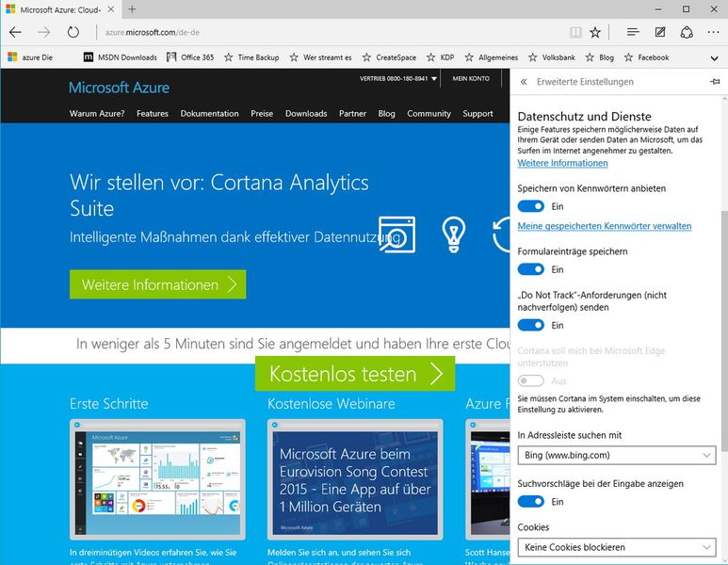The image size is (728, 565).
Task: Go back with the browser back arrow
Action: pyautogui.click(x=15, y=32)
